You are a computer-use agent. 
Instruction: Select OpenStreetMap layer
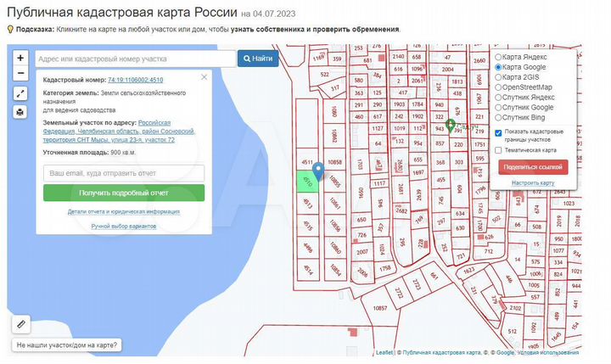[x=524, y=87]
